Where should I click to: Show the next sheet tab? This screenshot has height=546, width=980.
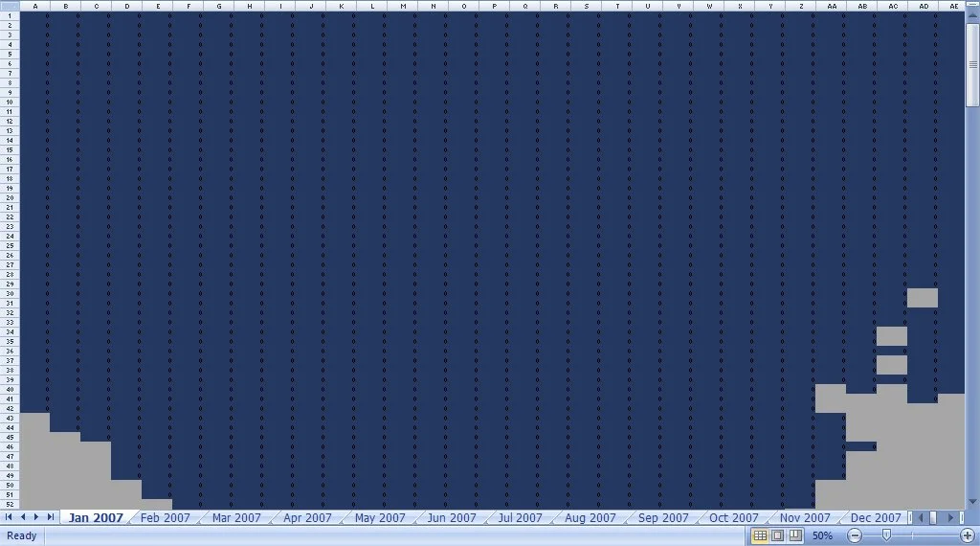(36, 517)
